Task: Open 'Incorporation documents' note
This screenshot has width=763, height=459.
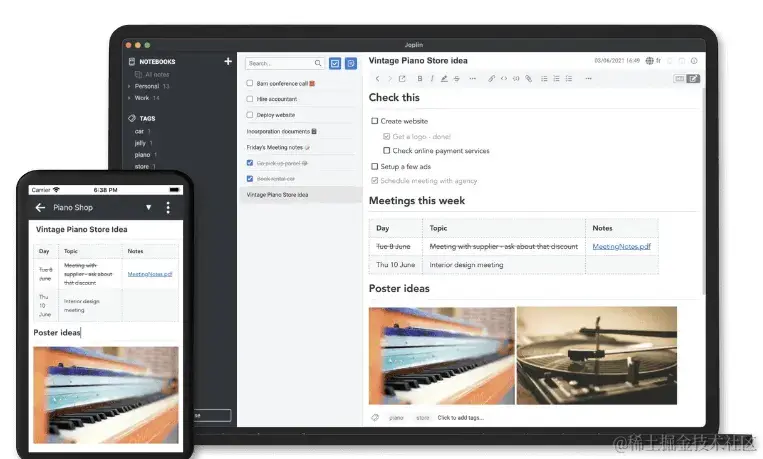Action: pyautogui.click(x=281, y=131)
